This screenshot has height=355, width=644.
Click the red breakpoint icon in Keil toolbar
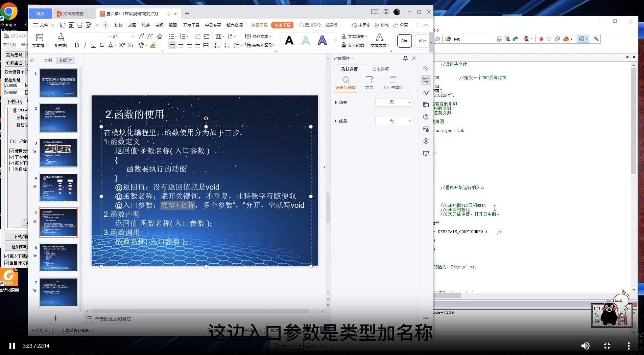[541, 39]
